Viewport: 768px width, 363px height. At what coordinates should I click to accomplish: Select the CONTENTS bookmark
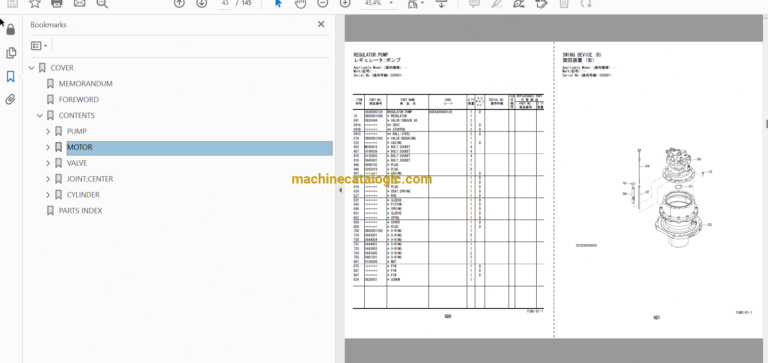77,116
